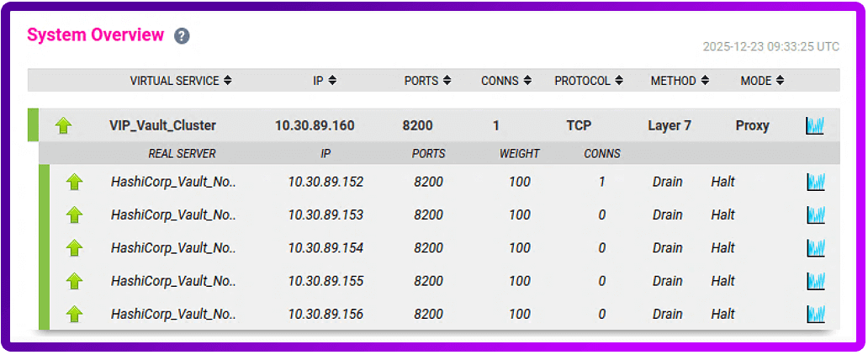Sort by the Protocol column header
The image size is (868, 355).
coord(588,81)
